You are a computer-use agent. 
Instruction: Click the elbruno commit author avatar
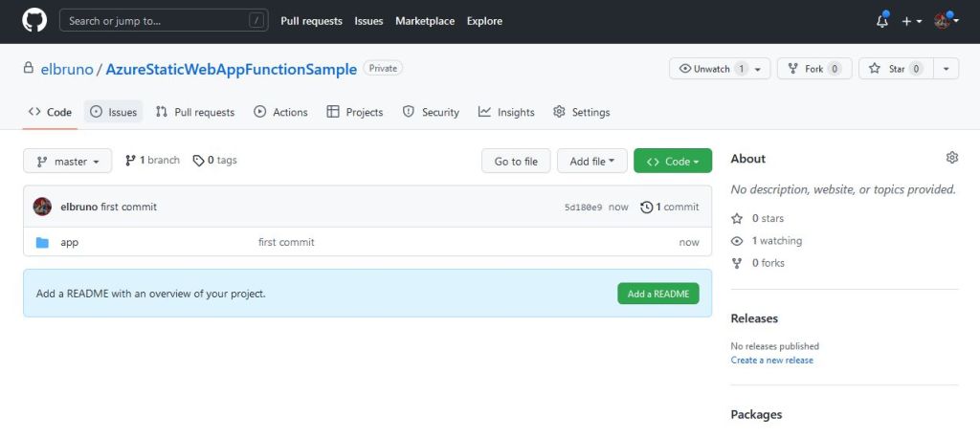point(42,207)
